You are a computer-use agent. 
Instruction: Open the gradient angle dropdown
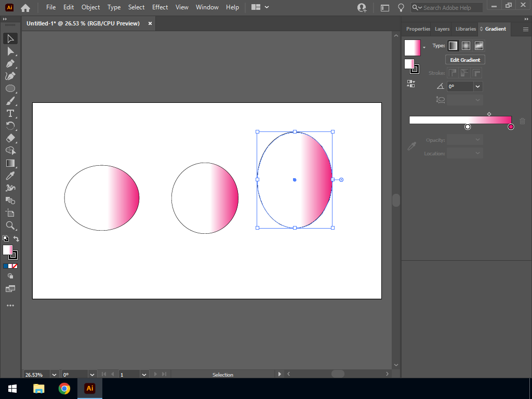[x=478, y=87]
